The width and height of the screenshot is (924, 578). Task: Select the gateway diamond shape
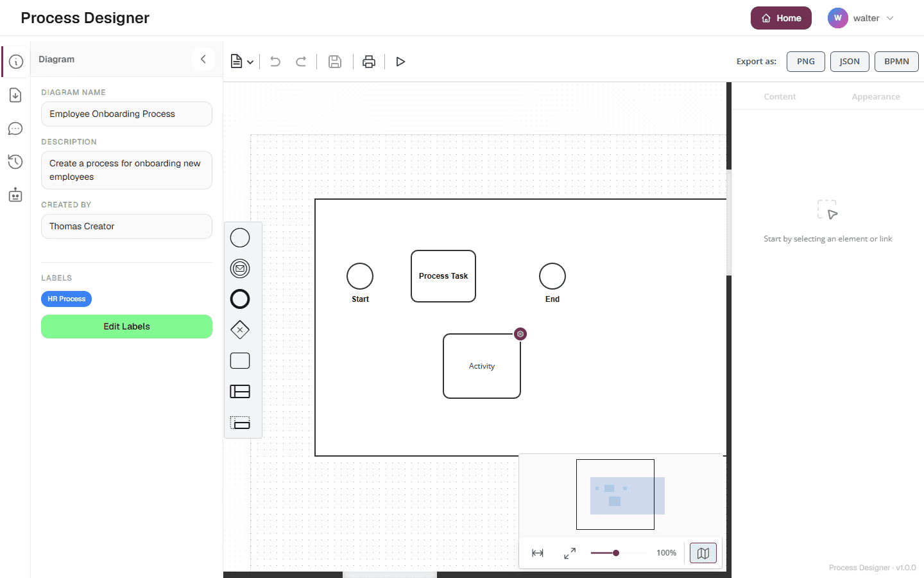tap(240, 330)
